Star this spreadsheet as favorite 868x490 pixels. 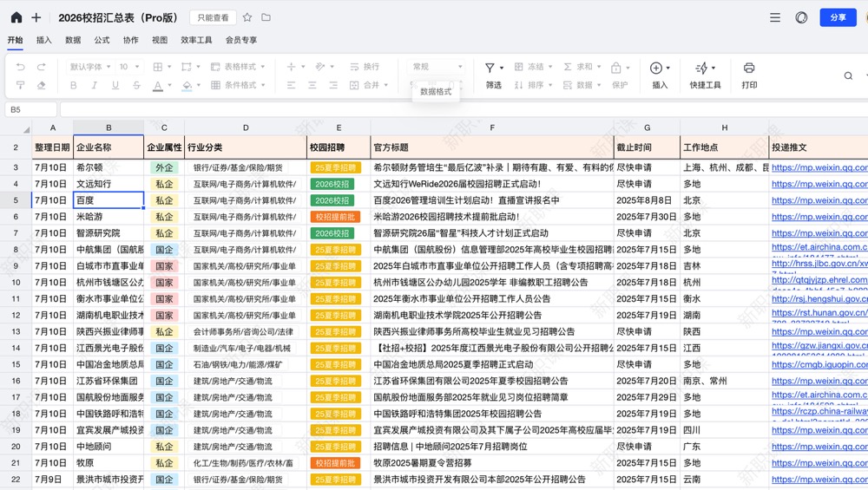tap(247, 17)
